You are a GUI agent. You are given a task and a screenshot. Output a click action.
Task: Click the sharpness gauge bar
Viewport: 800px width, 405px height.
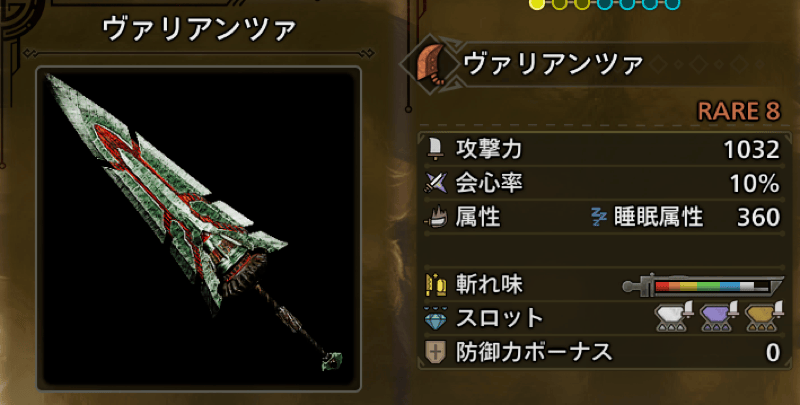tap(703, 285)
